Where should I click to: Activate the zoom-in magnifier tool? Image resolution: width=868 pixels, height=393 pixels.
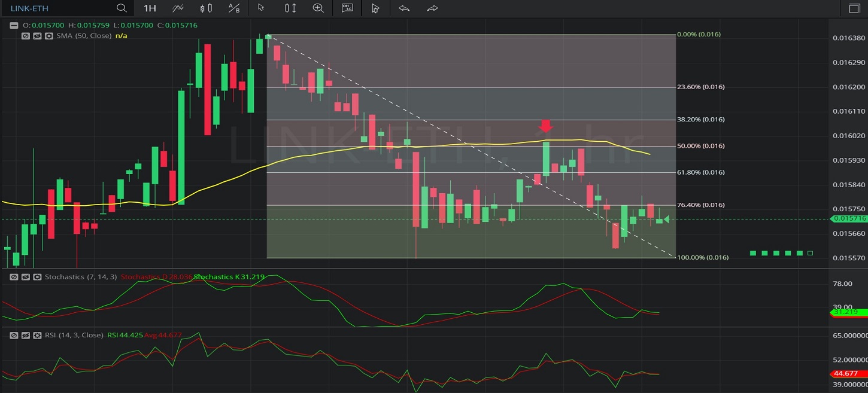pos(318,8)
